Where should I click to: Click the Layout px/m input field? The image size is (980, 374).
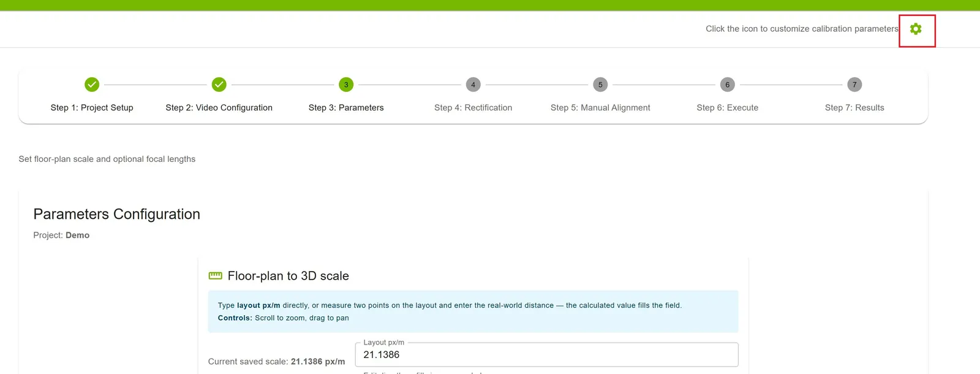tap(546, 354)
